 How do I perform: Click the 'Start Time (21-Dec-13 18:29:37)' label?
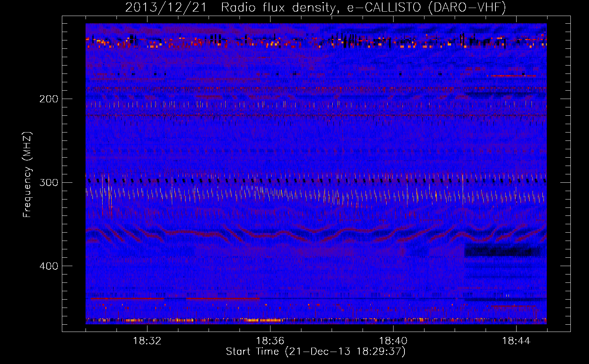point(316,352)
